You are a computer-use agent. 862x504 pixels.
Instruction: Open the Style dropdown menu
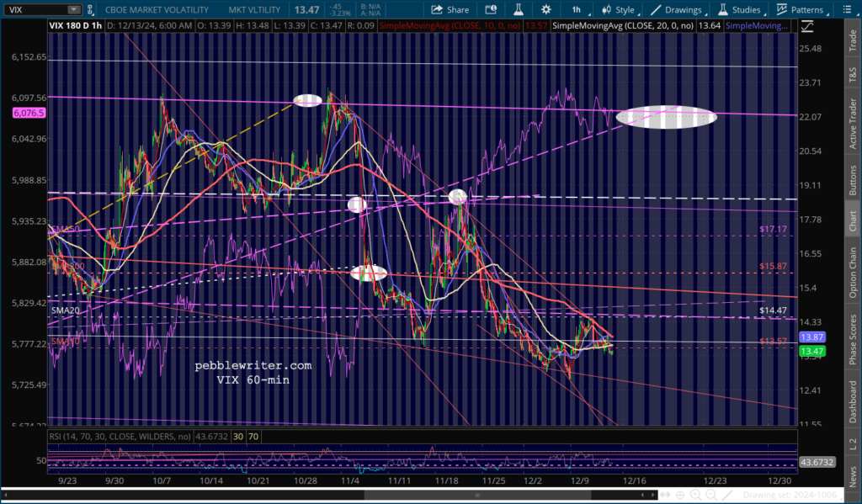(x=620, y=10)
